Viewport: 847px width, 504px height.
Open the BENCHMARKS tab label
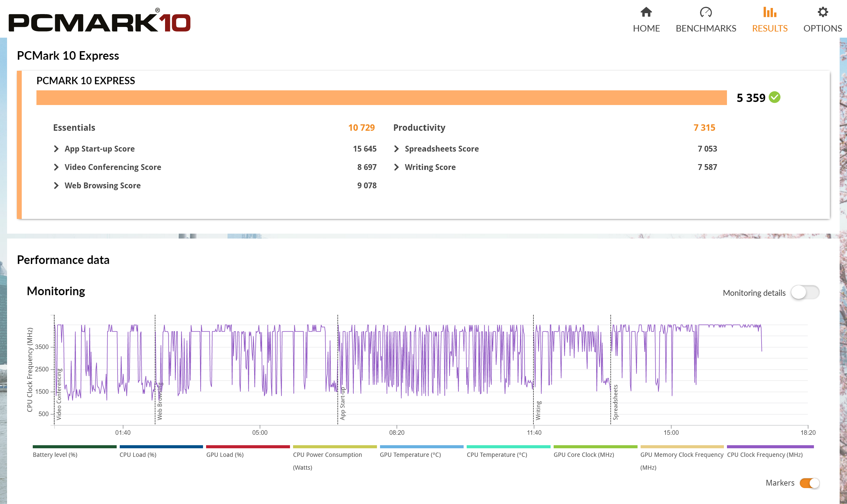[x=706, y=28]
